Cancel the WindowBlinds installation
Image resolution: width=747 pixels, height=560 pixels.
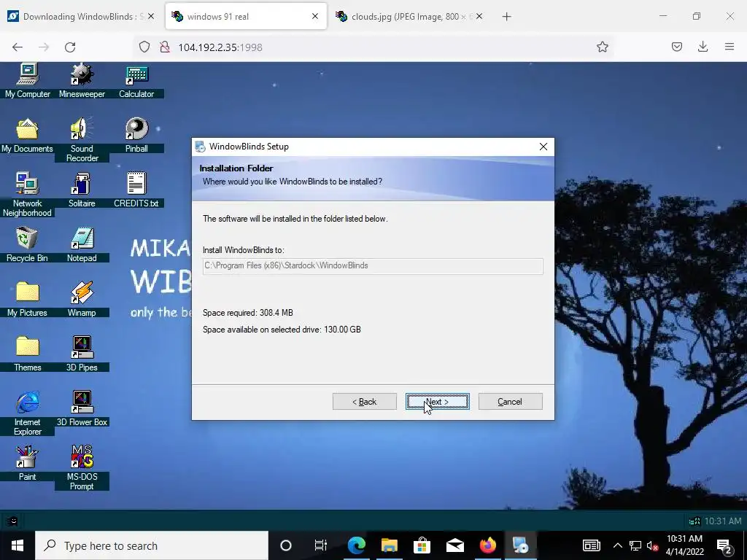pos(510,402)
